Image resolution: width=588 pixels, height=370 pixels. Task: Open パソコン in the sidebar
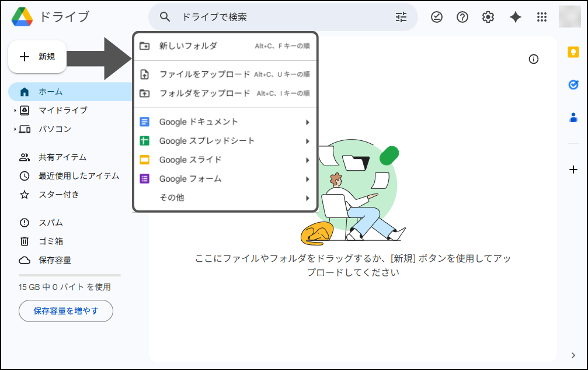coord(55,129)
